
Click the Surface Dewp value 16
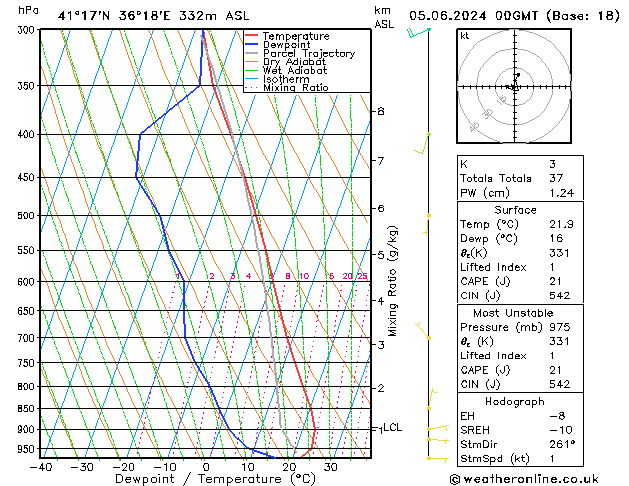click(556, 238)
